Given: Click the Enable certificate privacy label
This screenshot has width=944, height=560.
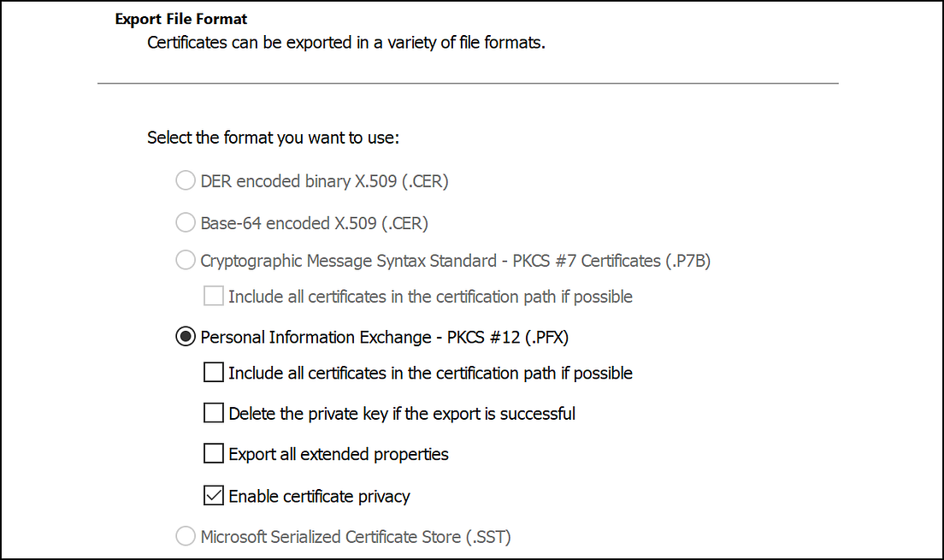Looking at the screenshot, I should 317,496.
